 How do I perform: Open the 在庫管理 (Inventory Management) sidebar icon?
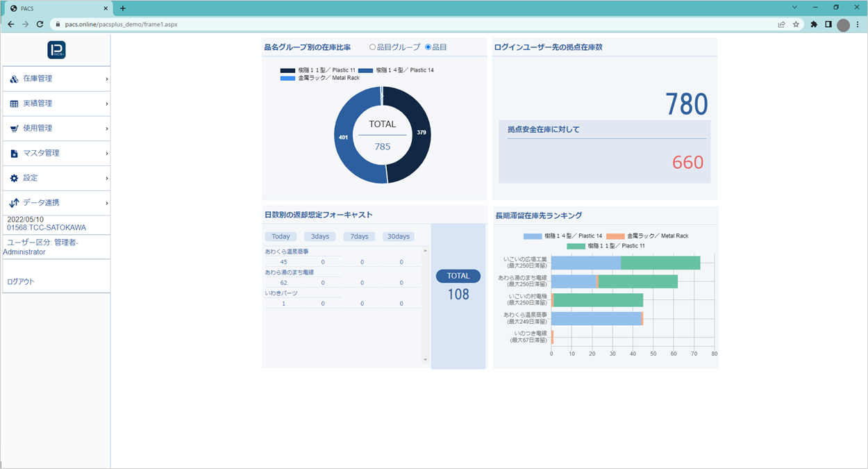tap(15, 79)
